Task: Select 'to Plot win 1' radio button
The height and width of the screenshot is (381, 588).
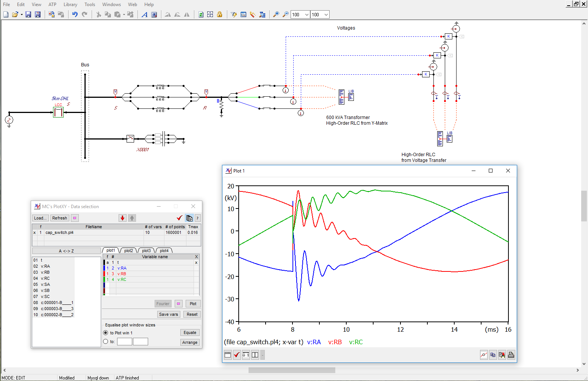Action: (106, 333)
